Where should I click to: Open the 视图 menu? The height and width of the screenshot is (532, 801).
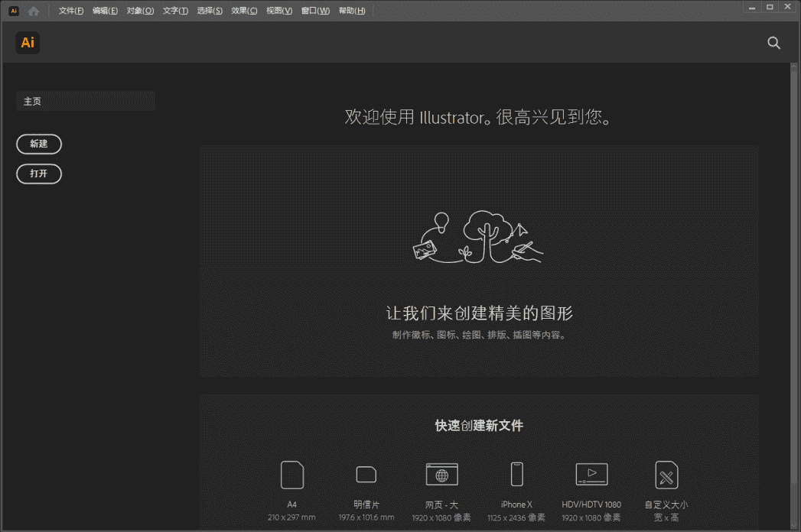point(279,10)
